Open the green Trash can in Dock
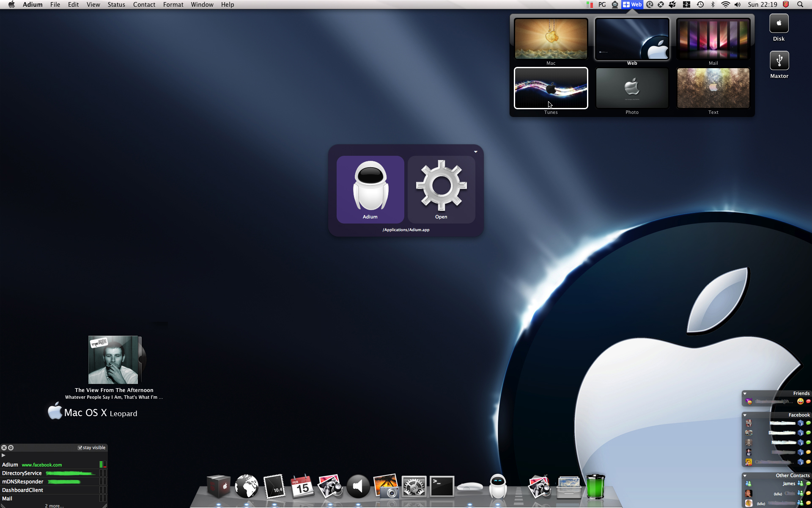This screenshot has height=508, width=812. pos(595,486)
